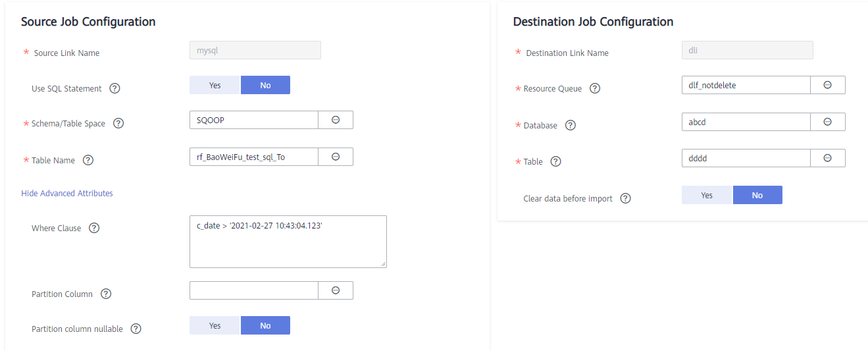Enable Clear data before import with Yes
This screenshot has width=868, height=351.
707,195
